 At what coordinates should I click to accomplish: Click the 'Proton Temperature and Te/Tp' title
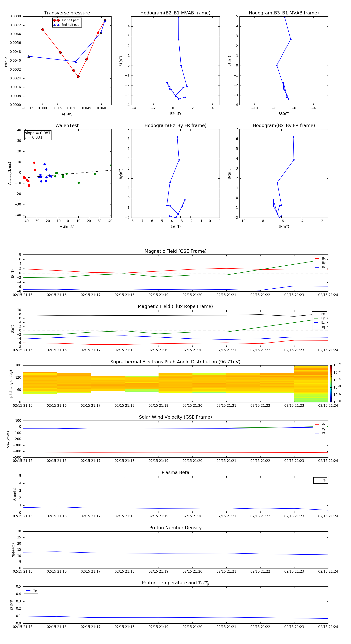[175, 583]
